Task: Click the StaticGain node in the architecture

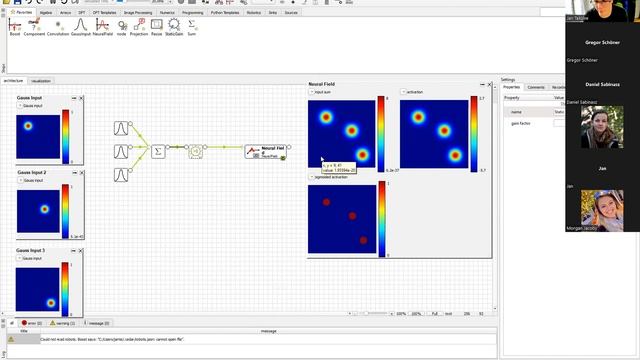Action: coord(196,151)
